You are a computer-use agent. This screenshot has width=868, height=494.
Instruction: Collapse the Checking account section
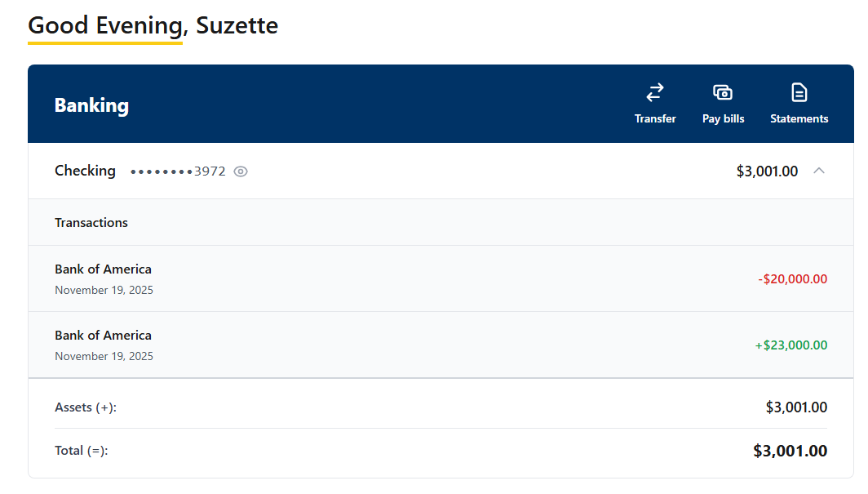pyautogui.click(x=820, y=171)
